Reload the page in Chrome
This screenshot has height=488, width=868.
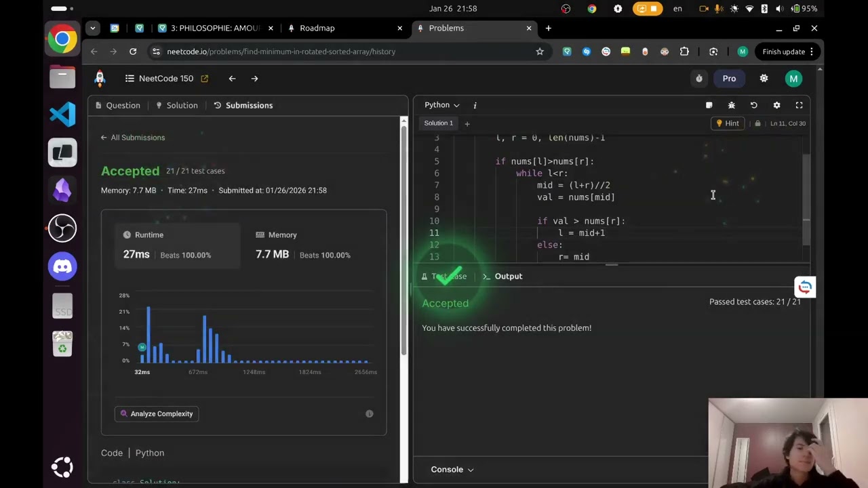[x=133, y=52]
